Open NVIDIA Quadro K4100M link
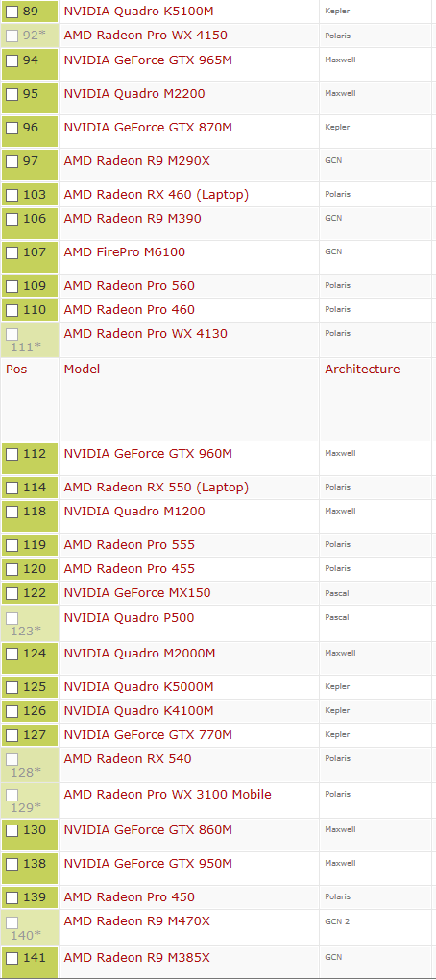Image resolution: width=436 pixels, height=980 pixels. pyautogui.click(x=139, y=710)
